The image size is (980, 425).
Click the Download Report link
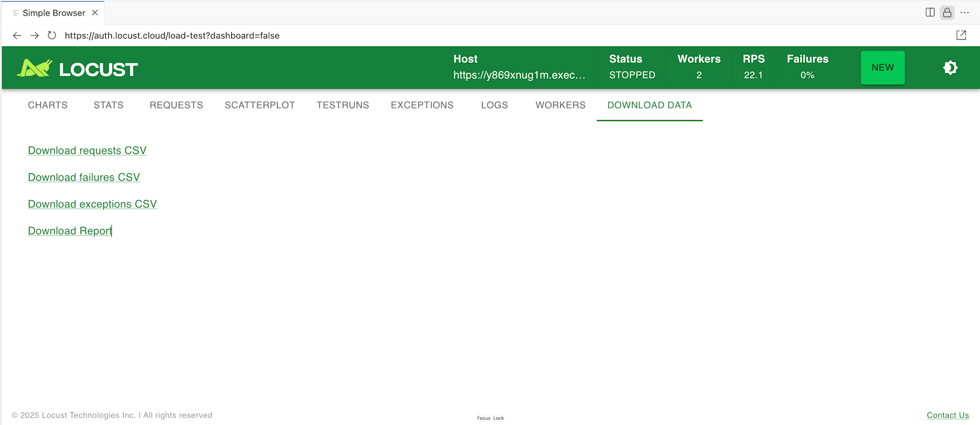pos(70,231)
